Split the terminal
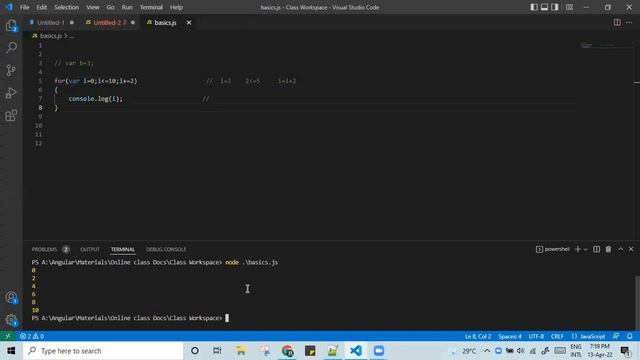This screenshot has width=640, height=360. [596, 249]
